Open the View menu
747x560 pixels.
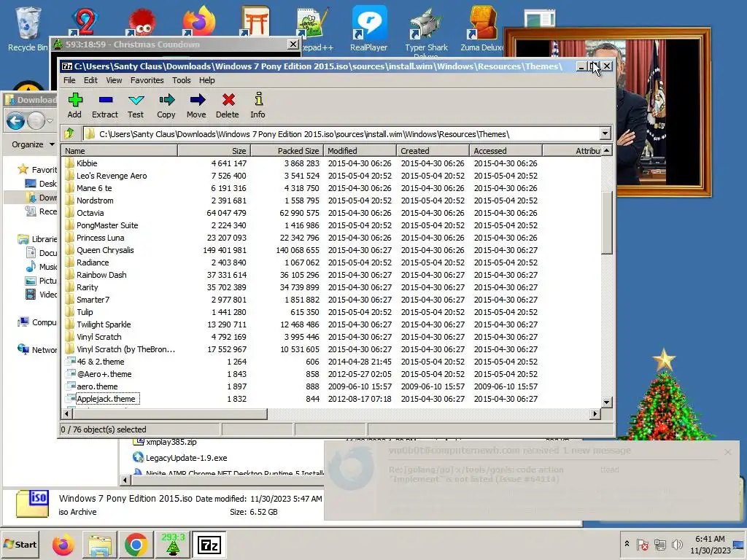pyautogui.click(x=114, y=80)
